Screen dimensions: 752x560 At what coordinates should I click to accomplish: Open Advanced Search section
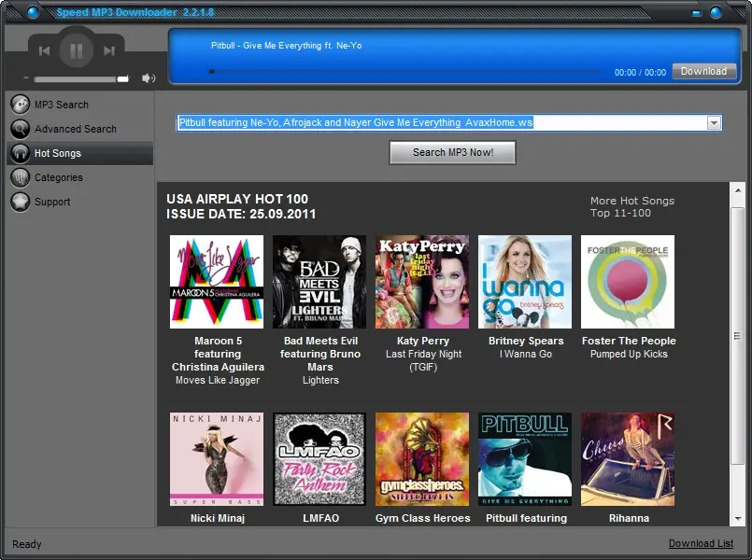coord(80,129)
